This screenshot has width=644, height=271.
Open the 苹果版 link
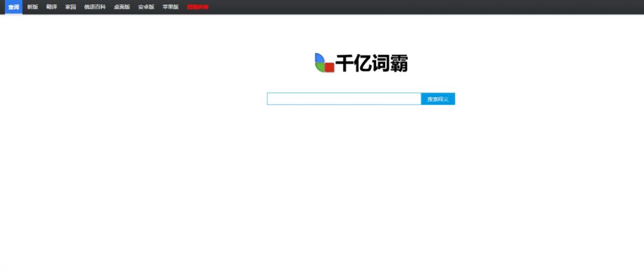pos(171,7)
